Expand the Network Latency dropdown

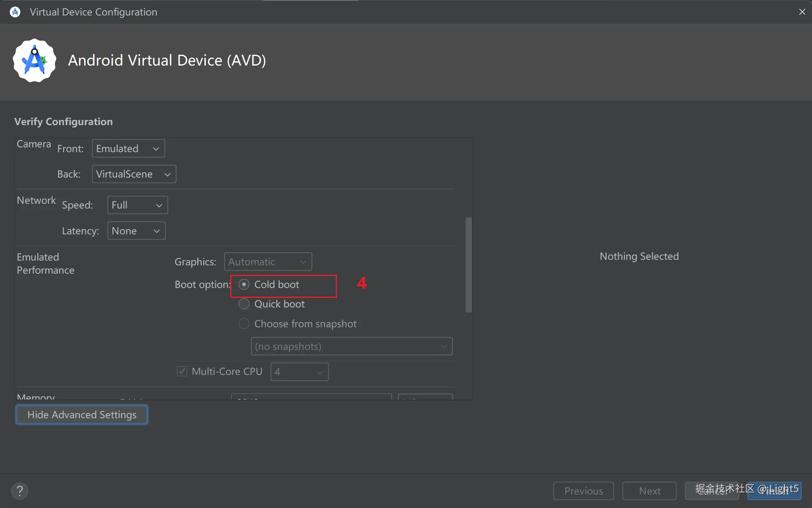[x=136, y=231]
